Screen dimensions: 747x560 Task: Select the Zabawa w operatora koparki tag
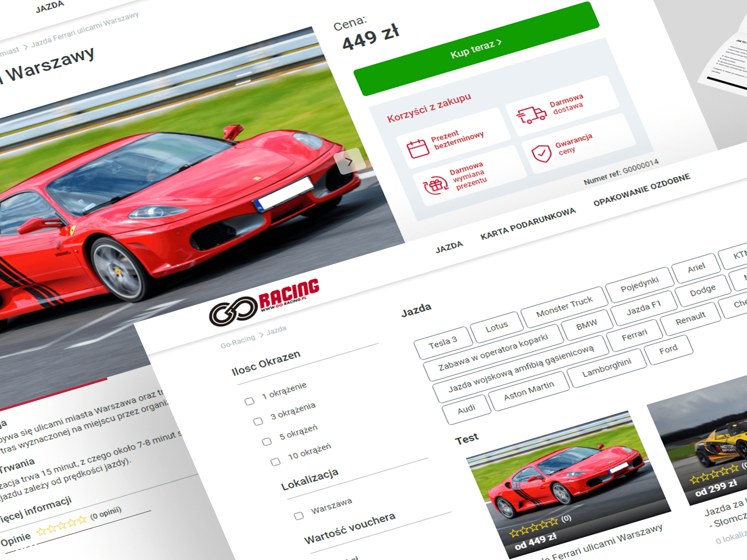[493, 352]
